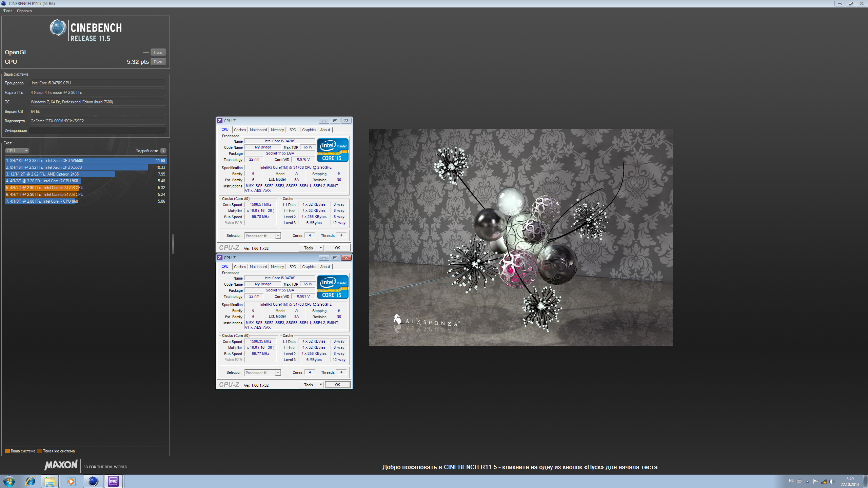The height and width of the screenshot is (488, 868).
Task: Click brown Такая же система legend swatch
Action: (39, 451)
